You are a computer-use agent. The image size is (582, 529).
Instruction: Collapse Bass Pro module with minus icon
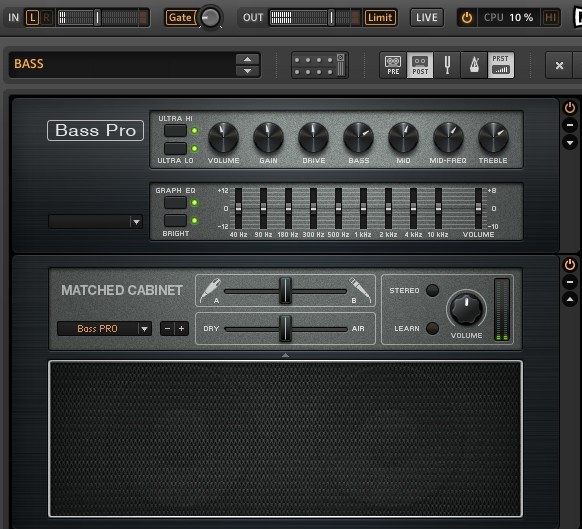570,125
